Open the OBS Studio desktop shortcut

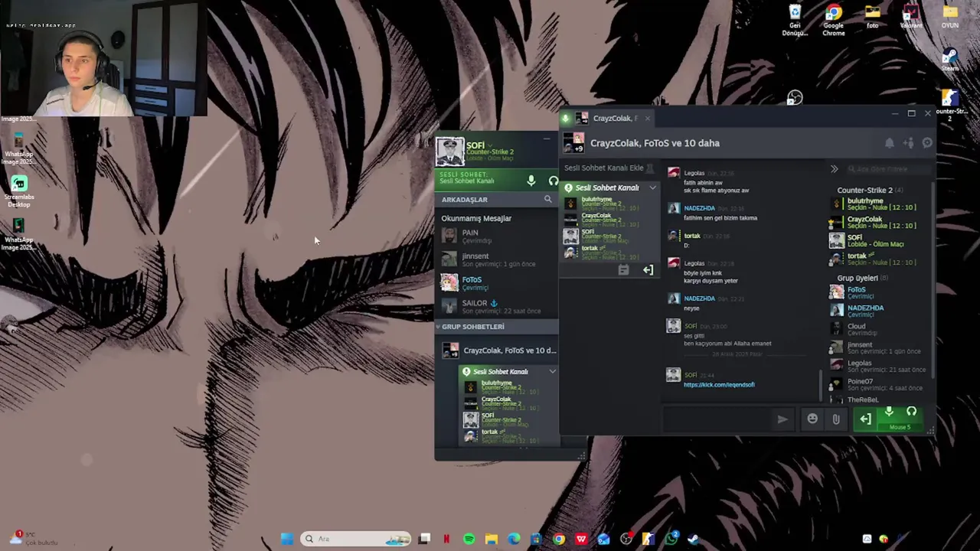(x=795, y=98)
